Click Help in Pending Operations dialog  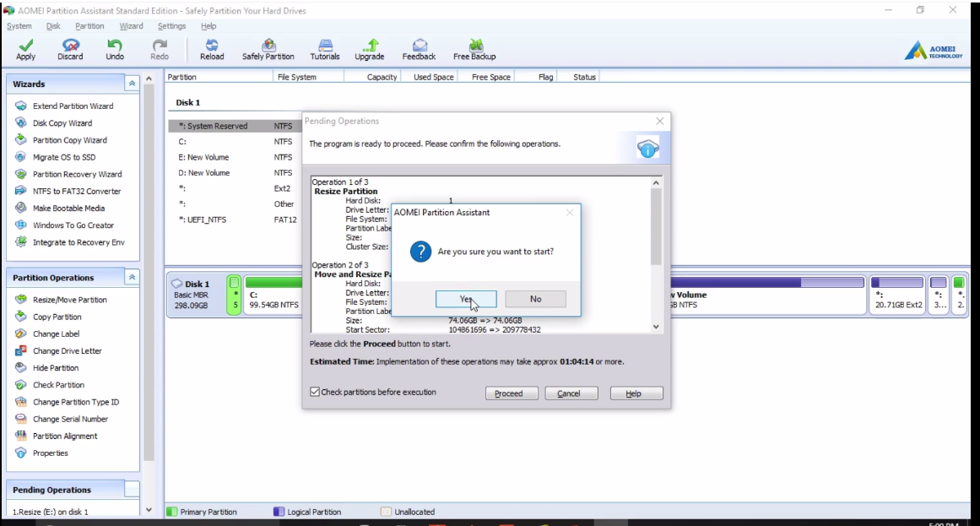coord(636,393)
